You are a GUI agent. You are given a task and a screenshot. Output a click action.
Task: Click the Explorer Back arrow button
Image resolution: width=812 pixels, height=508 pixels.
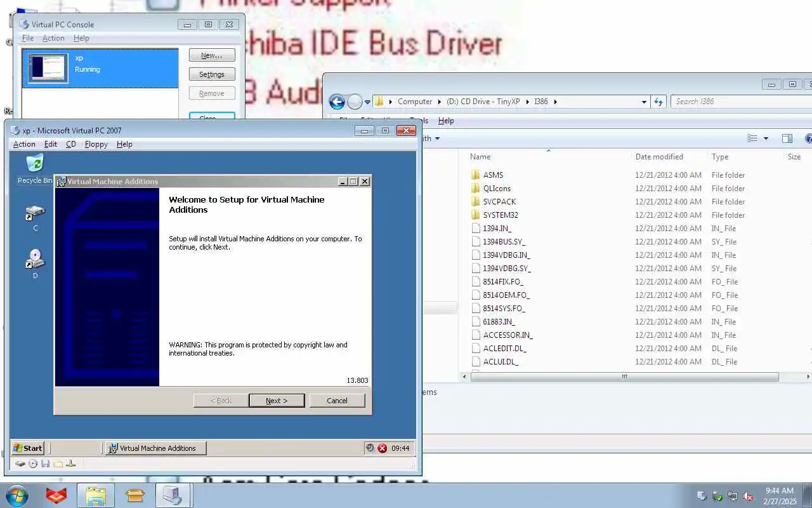[337, 102]
